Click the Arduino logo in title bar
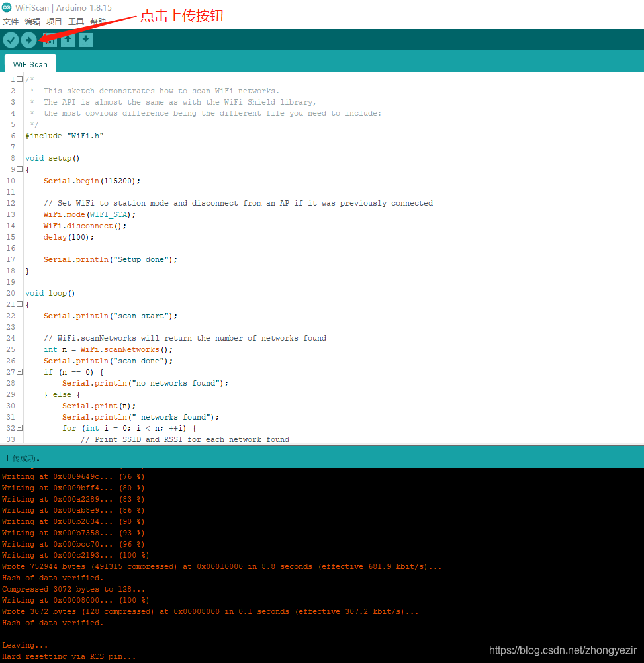The height and width of the screenshot is (663, 644). click(7, 7)
